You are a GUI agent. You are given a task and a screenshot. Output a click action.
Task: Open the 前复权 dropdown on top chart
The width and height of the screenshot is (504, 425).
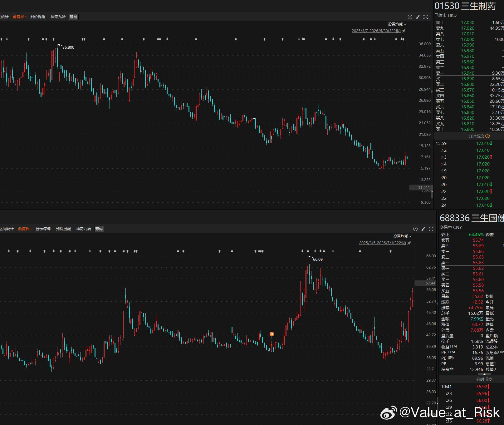click(x=20, y=17)
